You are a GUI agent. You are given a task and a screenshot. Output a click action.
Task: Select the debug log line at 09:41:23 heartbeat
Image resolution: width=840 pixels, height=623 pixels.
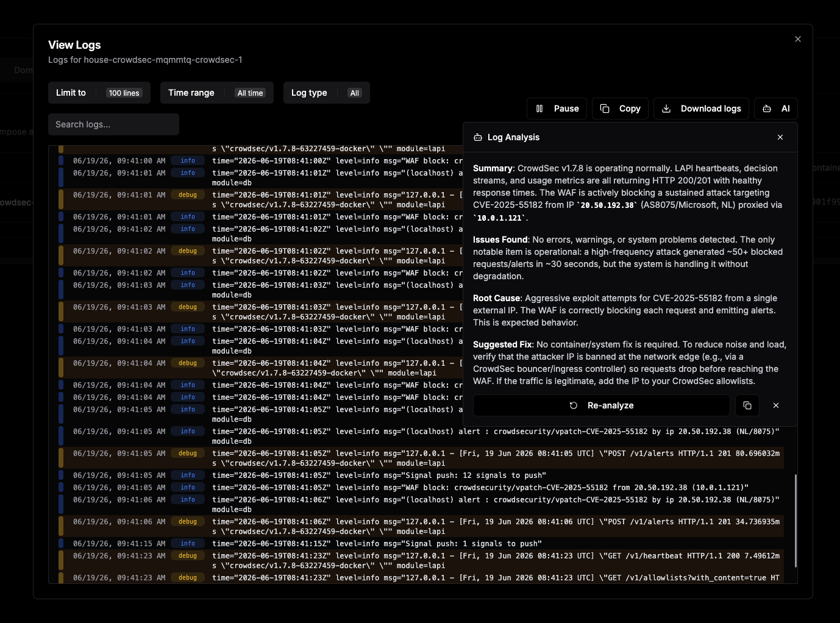click(421, 561)
